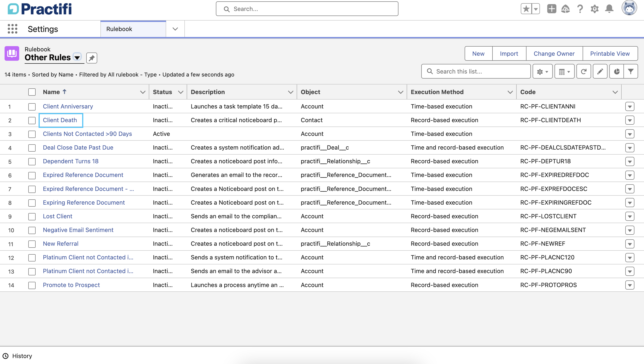Open the Trailhead guidance icon
Screen dimensions: 644x364
[x=565, y=9]
